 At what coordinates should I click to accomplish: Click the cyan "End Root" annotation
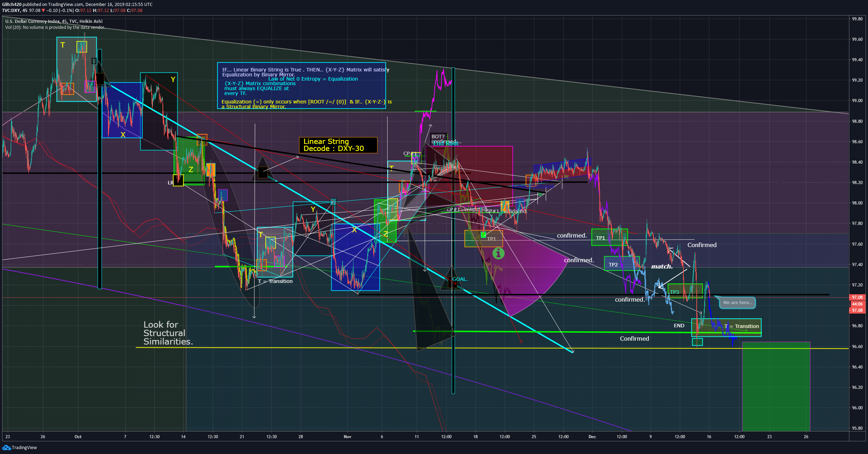pyautogui.click(x=446, y=144)
